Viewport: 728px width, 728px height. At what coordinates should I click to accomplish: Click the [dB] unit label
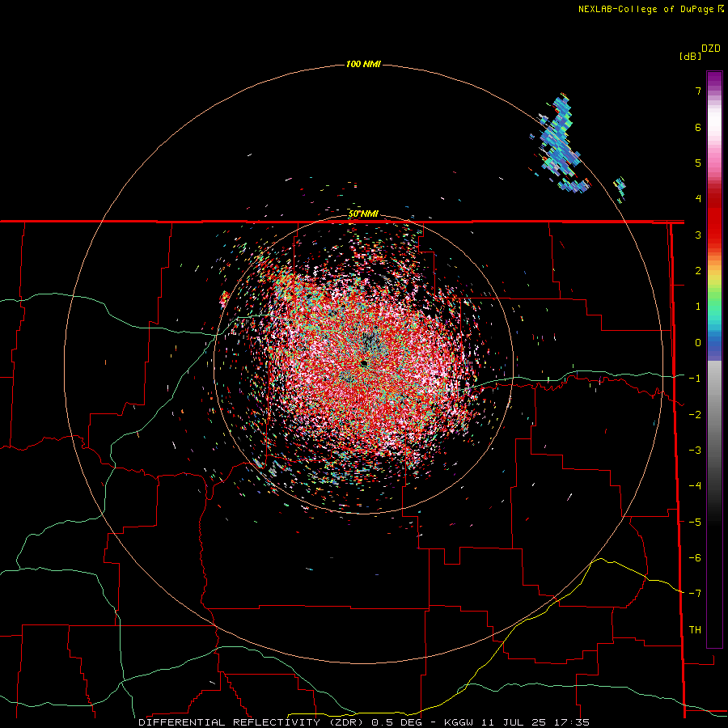[691, 56]
